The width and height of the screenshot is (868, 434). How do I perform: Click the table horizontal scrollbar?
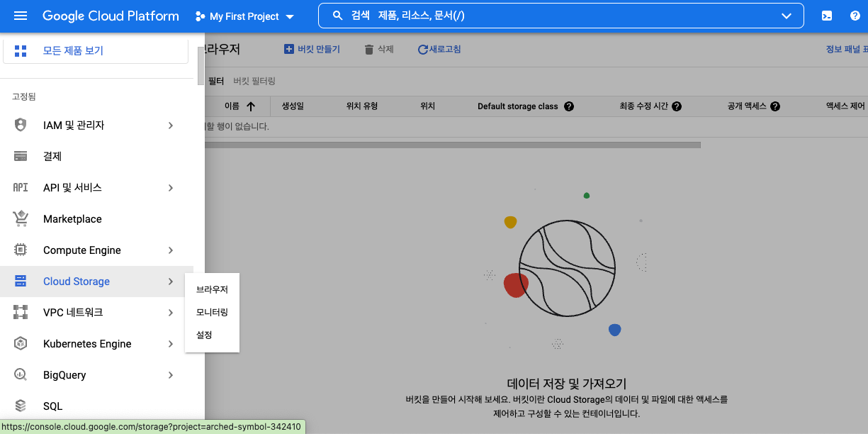tap(452, 145)
